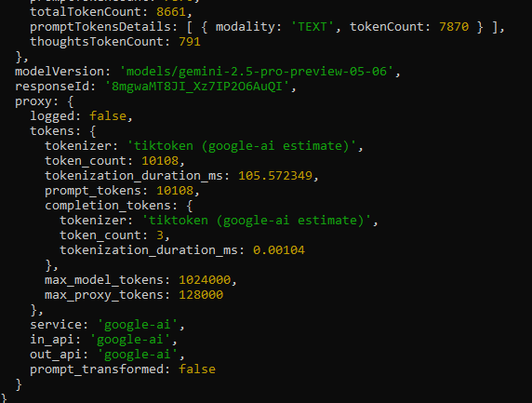
Task: Click the prompt_transformed false value
Action: click(197, 369)
